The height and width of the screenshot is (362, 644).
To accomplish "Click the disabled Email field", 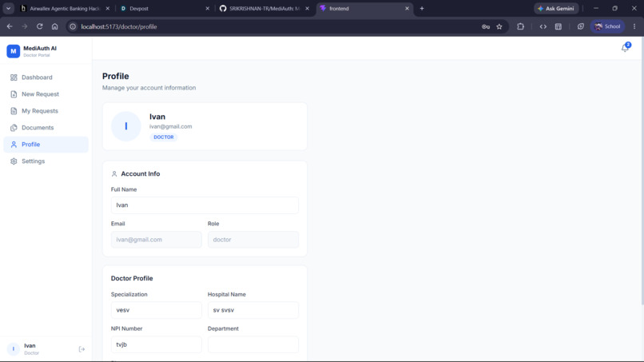I will click(156, 240).
